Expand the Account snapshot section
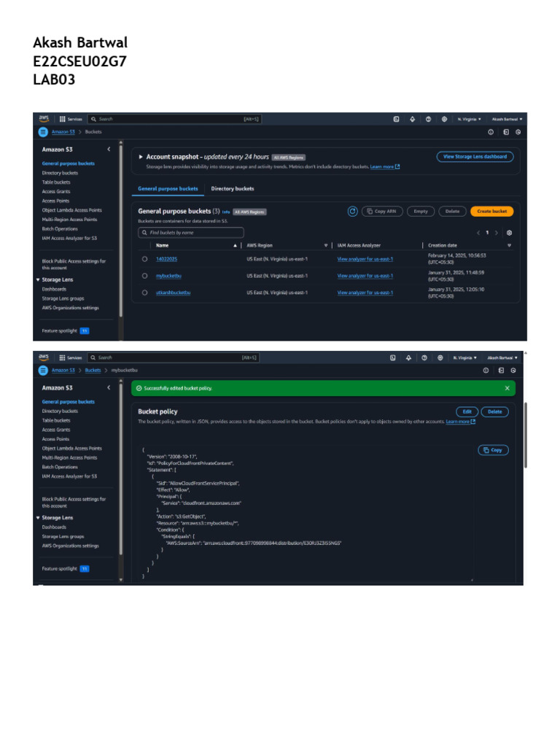 (x=141, y=157)
